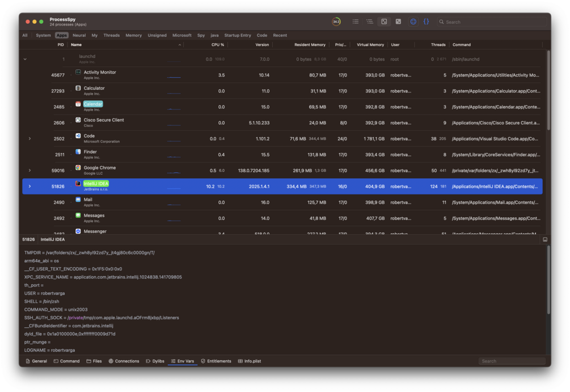Sort by the Name column header
Screen dimensions: 570x392
(x=76, y=45)
